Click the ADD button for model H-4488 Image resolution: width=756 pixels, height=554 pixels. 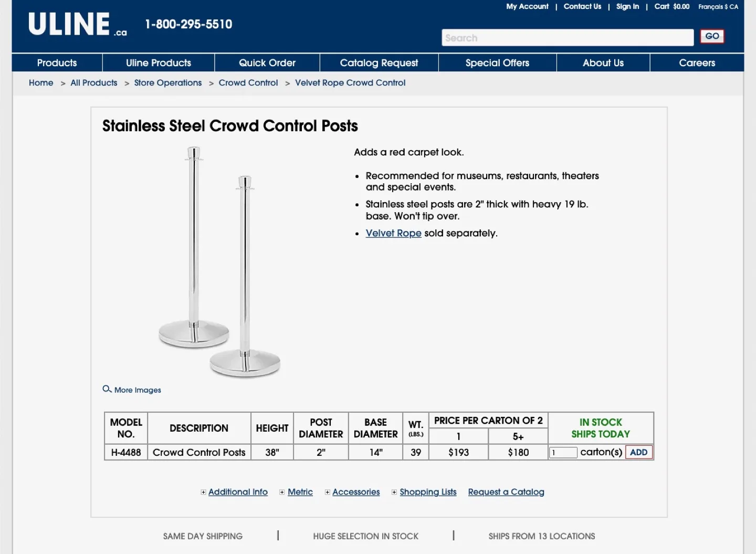638,452
